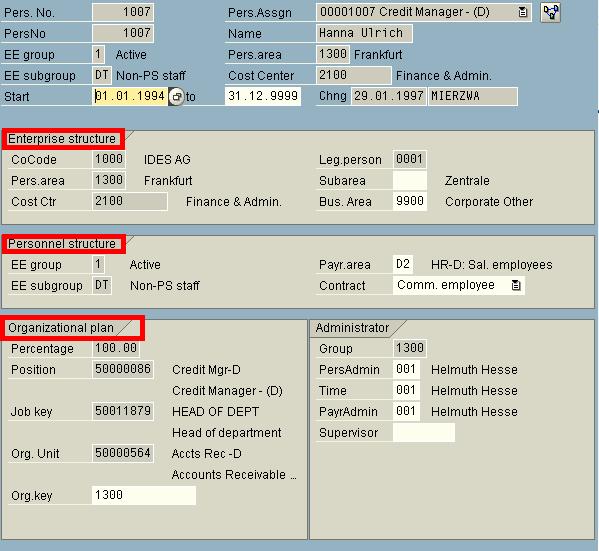
Task: Open the Pers.Assgn dropdown list icon
Action: [523, 12]
